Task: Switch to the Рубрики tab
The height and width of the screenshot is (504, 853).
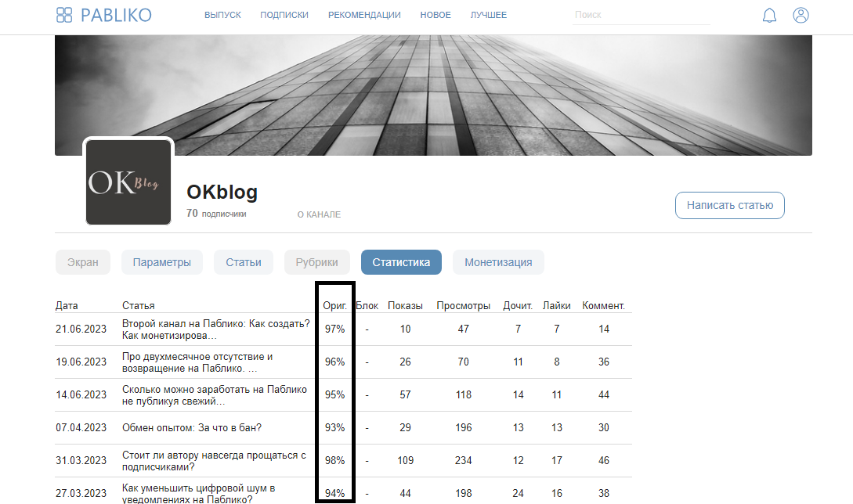Action: (x=316, y=263)
